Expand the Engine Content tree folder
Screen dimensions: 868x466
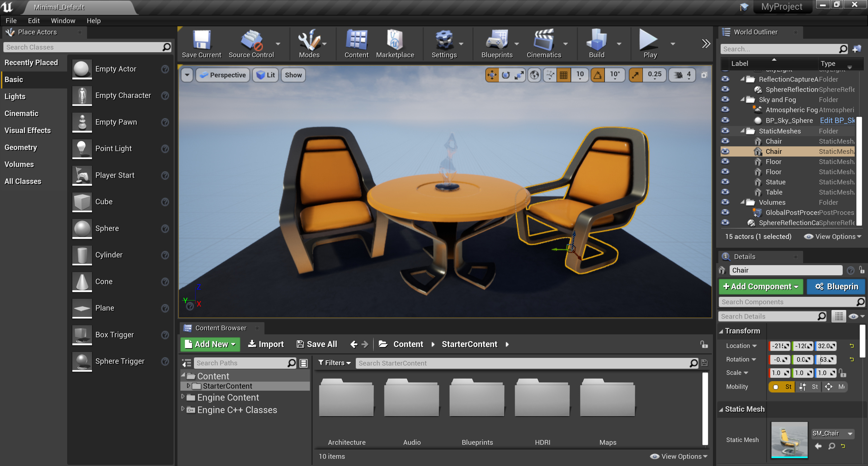tap(183, 397)
